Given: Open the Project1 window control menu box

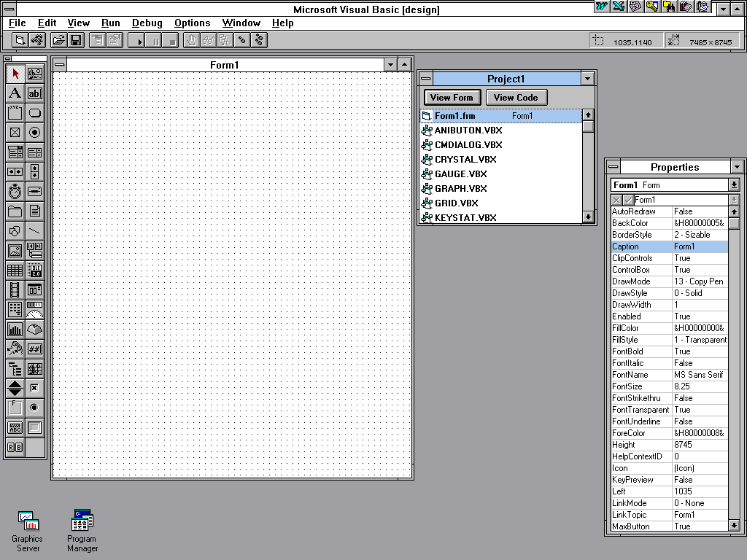Looking at the screenshot, I should pos(426,79).
